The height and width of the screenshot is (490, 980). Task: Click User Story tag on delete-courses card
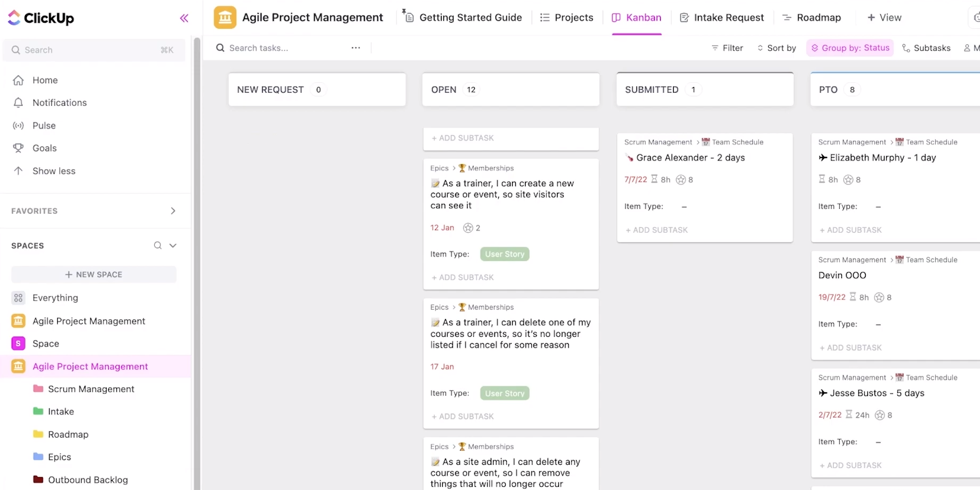505,393
